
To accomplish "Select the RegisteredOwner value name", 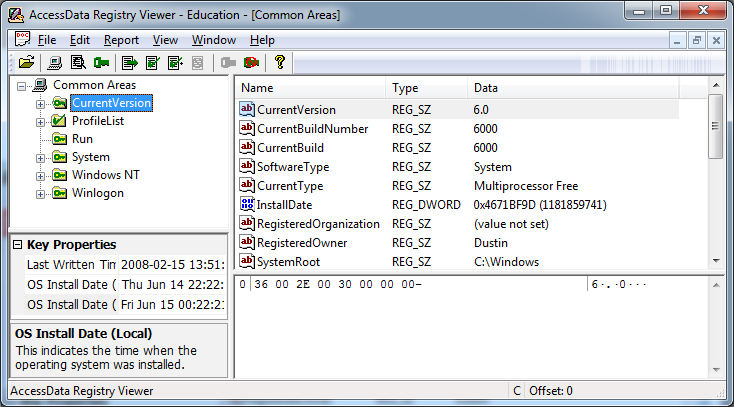I will point(302,243).
